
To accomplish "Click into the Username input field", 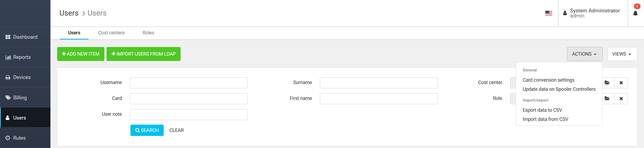I will [x=189, y=83].
